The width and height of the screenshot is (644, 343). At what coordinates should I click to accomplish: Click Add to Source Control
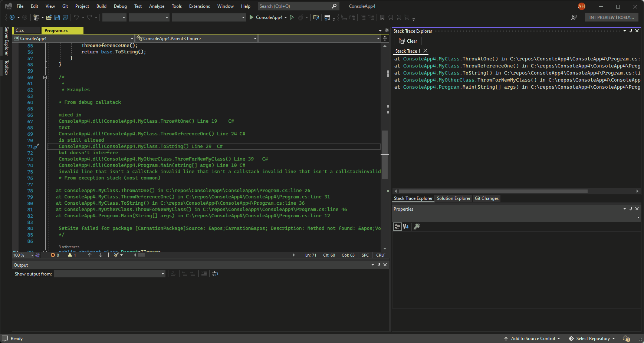coord(532,339)
